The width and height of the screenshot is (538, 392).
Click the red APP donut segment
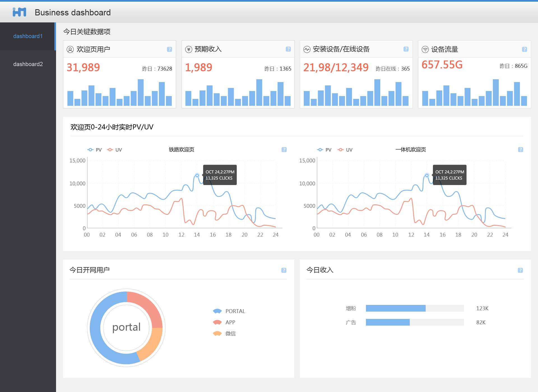[149, 306]
